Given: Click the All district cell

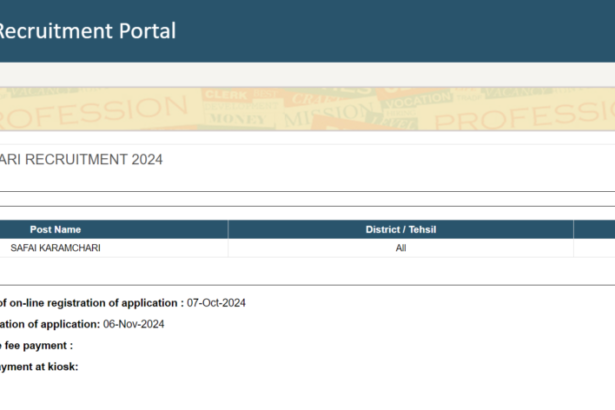Looking at the screenshot, I should [x=401, y=248].
